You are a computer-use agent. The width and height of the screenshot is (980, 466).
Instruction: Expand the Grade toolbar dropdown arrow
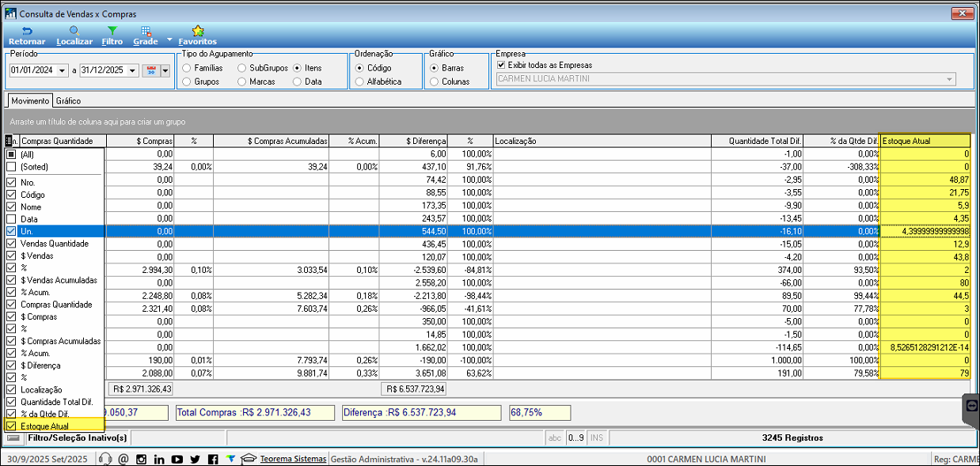point(169,40)
